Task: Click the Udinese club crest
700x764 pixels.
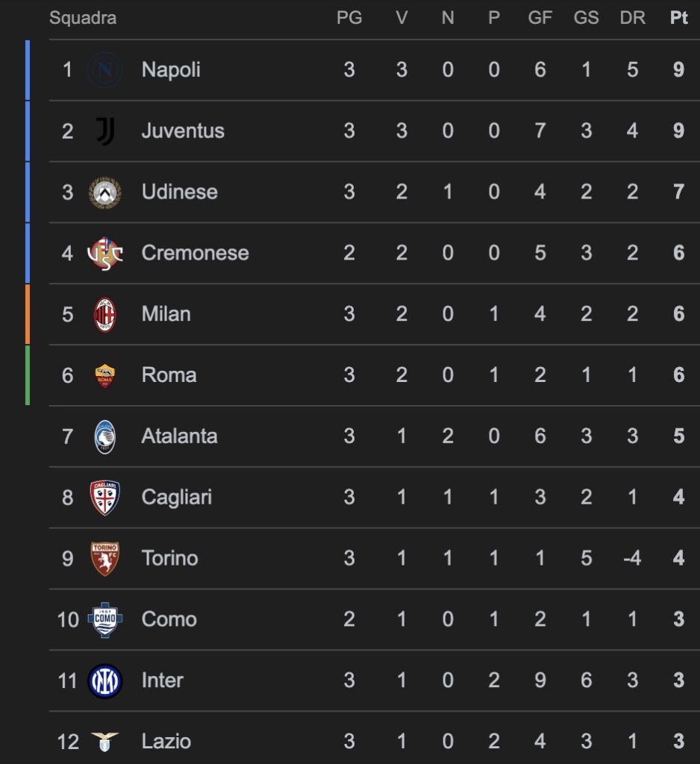Action: [104, 192]
